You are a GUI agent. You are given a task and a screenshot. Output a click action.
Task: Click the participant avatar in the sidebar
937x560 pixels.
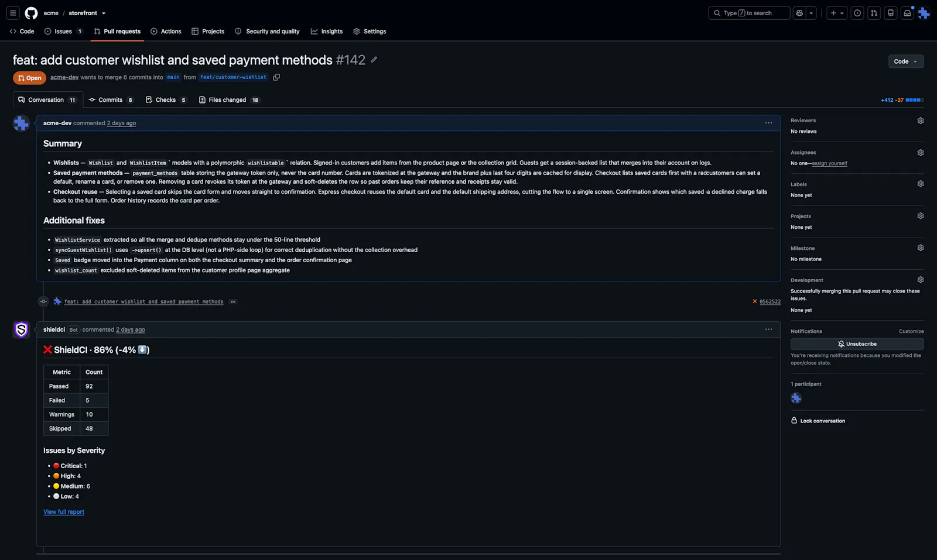[796, 398]
